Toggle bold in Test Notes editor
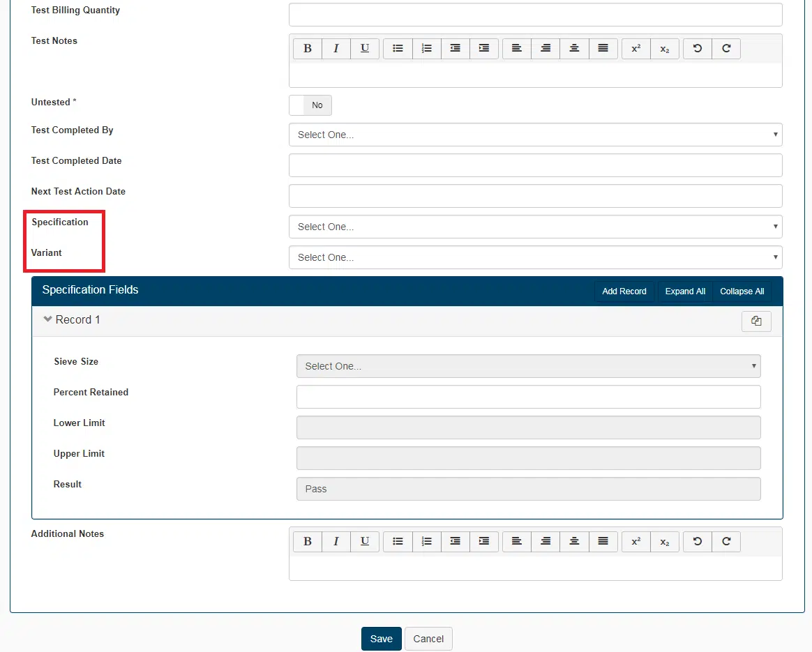 [x=308, y=49]
